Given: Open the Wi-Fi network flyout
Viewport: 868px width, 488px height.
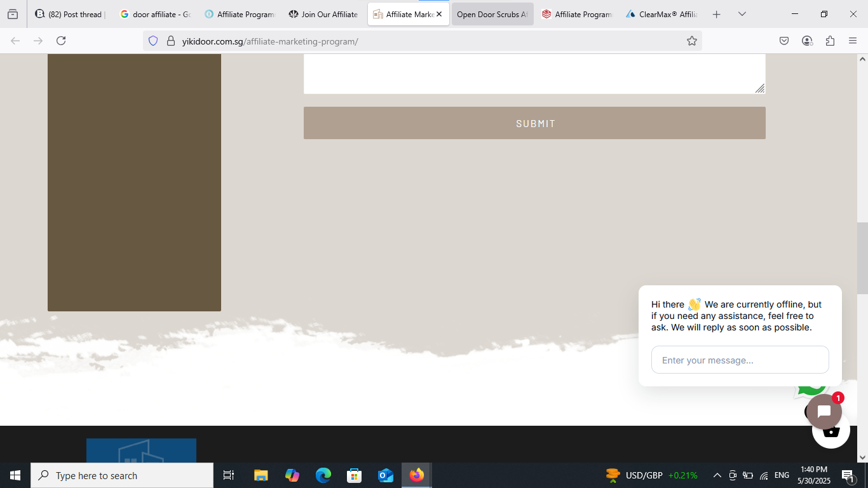Looking at the screenshot, I should [764, 475].
